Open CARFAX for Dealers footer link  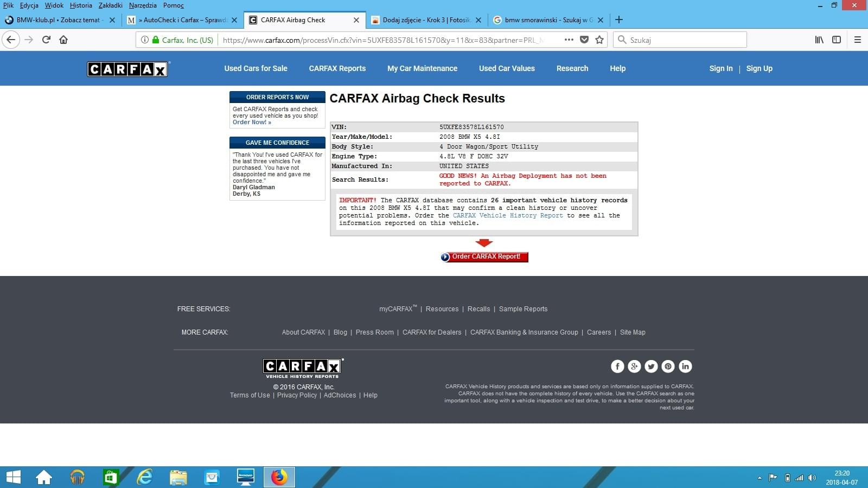[x=432, y=332]
